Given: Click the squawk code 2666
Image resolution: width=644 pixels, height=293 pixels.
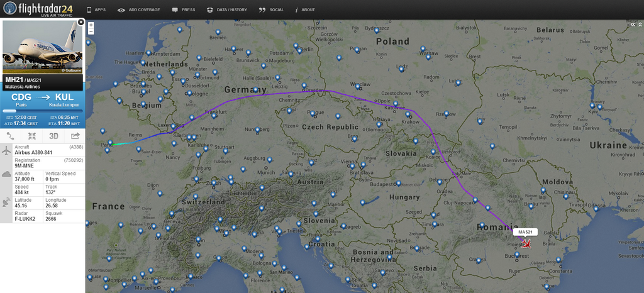Looking at the screenshot, I should tap(50, 219).
